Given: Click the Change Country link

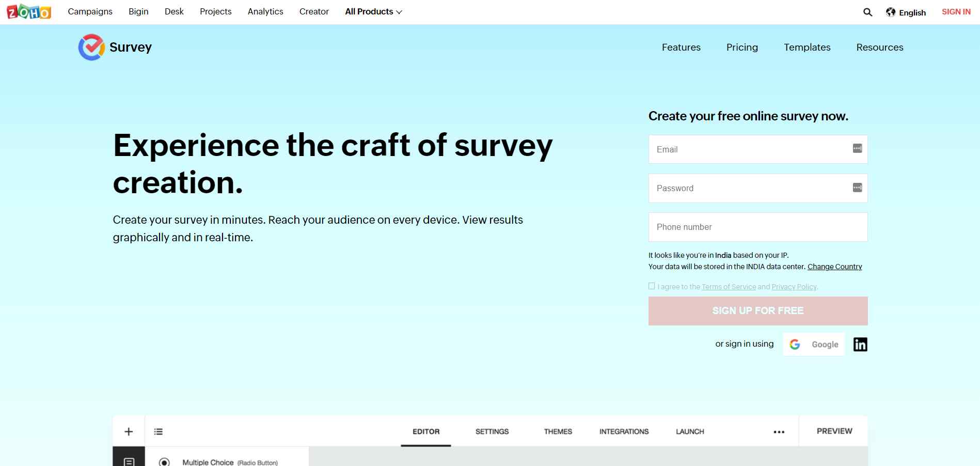Looking at the screenshot, I should (834, 267).
